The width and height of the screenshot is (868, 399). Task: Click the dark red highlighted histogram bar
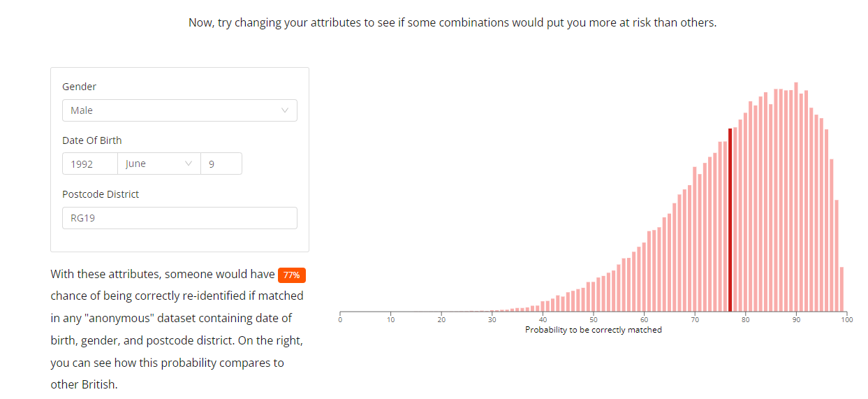click(730, 219)
